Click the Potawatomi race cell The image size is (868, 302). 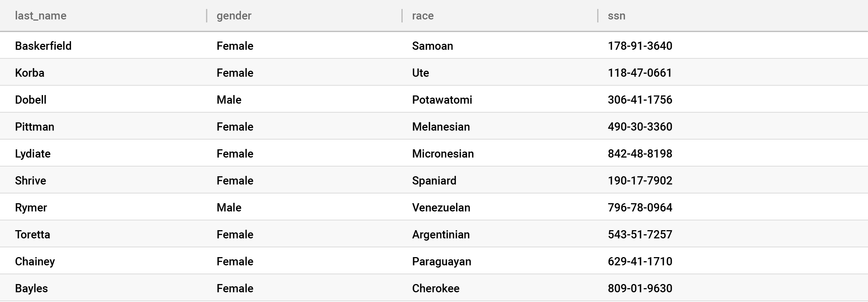click(x=442, y=100)
